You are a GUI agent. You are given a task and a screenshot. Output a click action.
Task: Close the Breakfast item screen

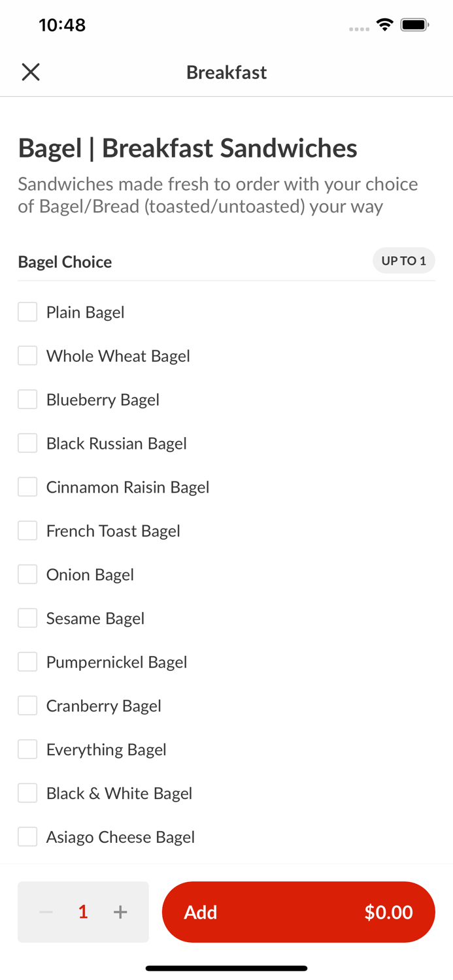(30, 72)
